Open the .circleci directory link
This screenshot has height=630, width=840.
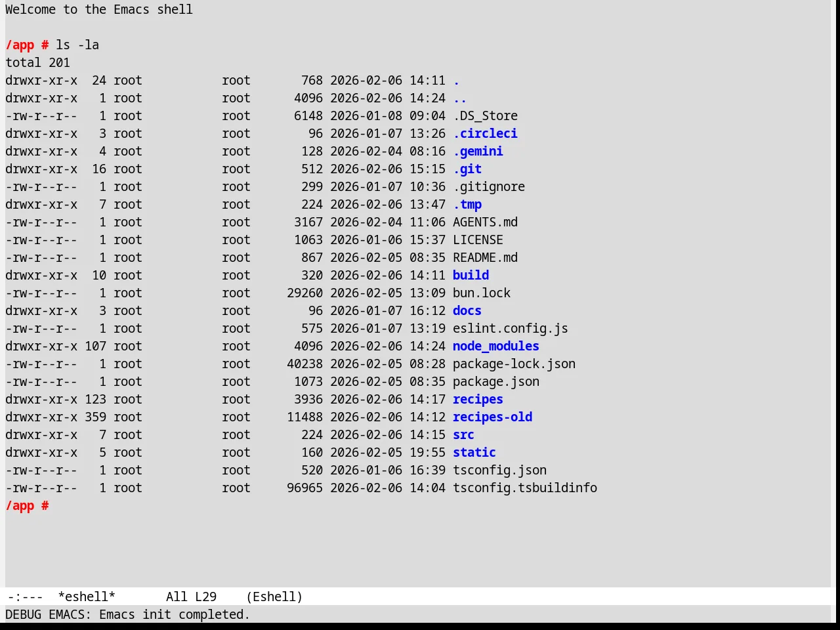[485, 133]
